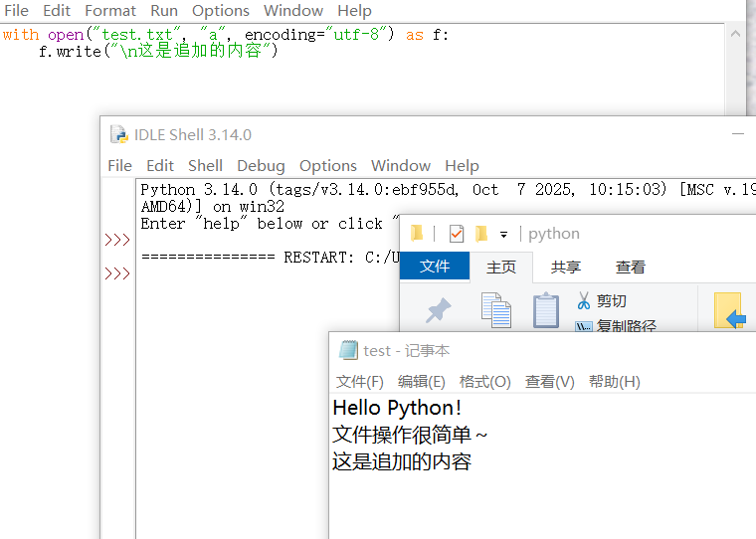Open Run menu in IDLE editor
Viewport: 756px width, 539px height.
164,11
